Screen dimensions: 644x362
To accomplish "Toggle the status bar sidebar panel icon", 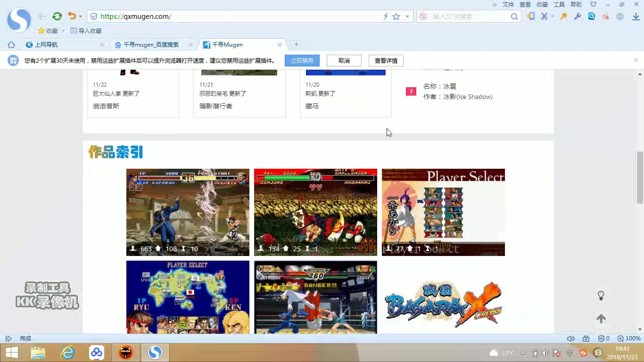I will 8,338.
